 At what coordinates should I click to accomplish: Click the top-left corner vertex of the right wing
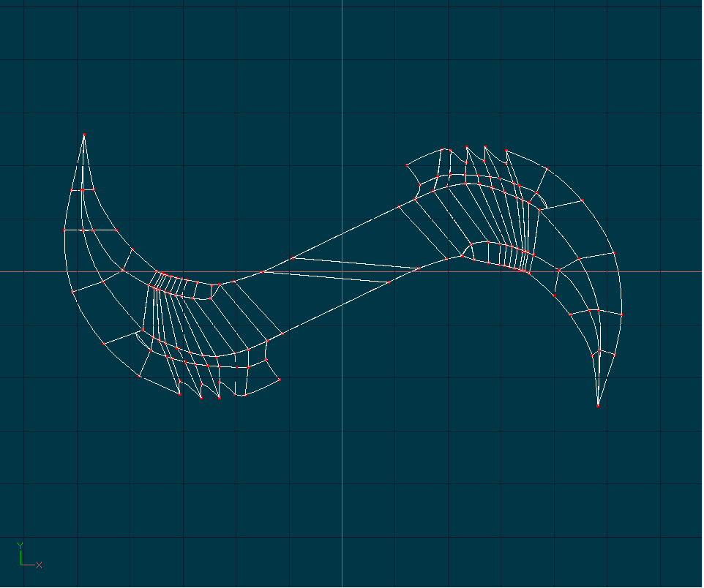tap(407, 165)
